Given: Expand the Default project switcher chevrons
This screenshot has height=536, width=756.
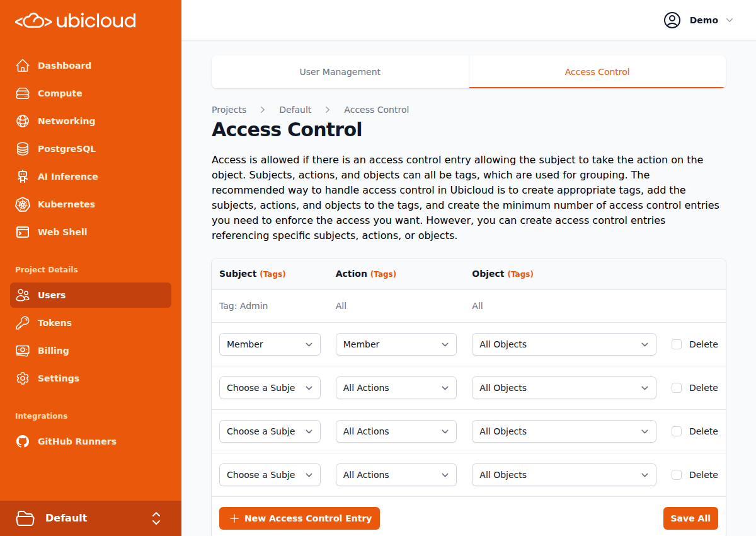Looking at the screenshot, I should (x=156, y=518).
